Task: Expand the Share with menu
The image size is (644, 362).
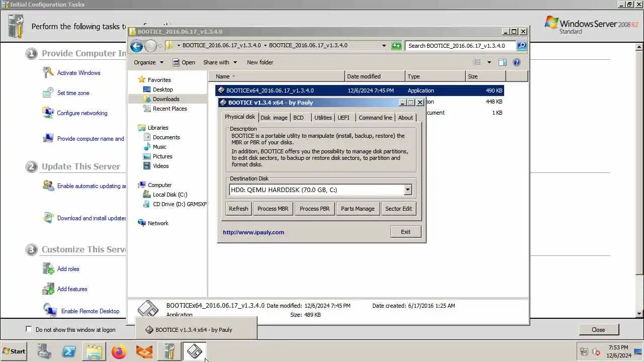Action: pyautogui.click(x=220, y=62)
